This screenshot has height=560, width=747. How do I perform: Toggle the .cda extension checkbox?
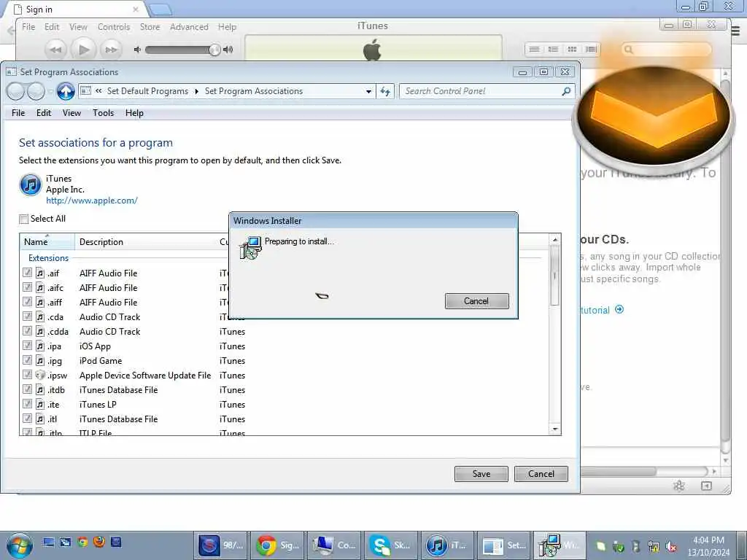(x=27, y=316)
